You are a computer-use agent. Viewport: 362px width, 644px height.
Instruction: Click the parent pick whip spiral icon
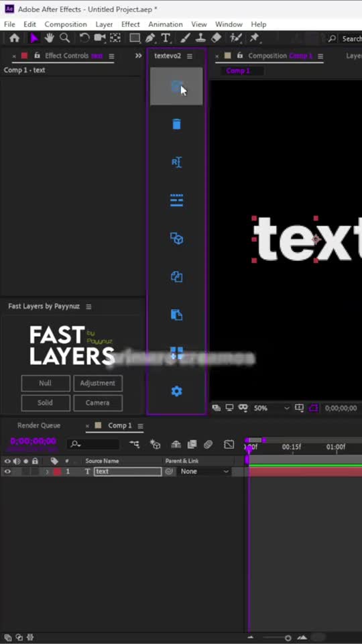pyautogui.click(x=169, y=472)
